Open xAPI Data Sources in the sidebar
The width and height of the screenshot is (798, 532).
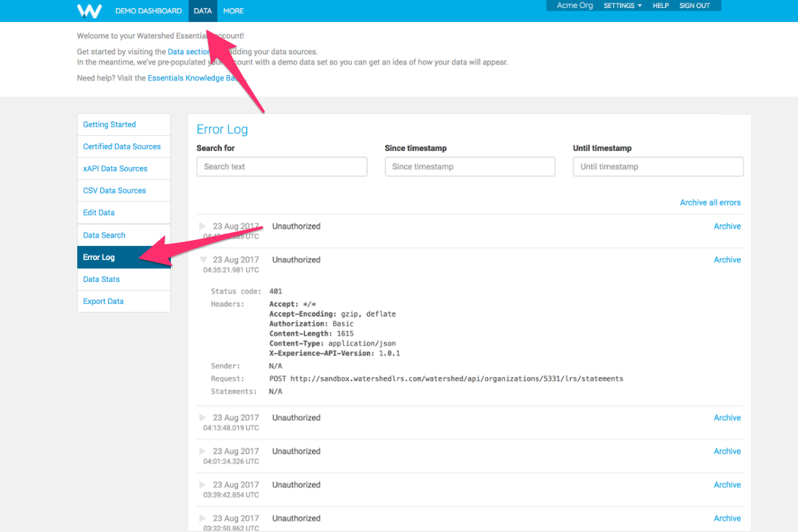pos(124,168)
